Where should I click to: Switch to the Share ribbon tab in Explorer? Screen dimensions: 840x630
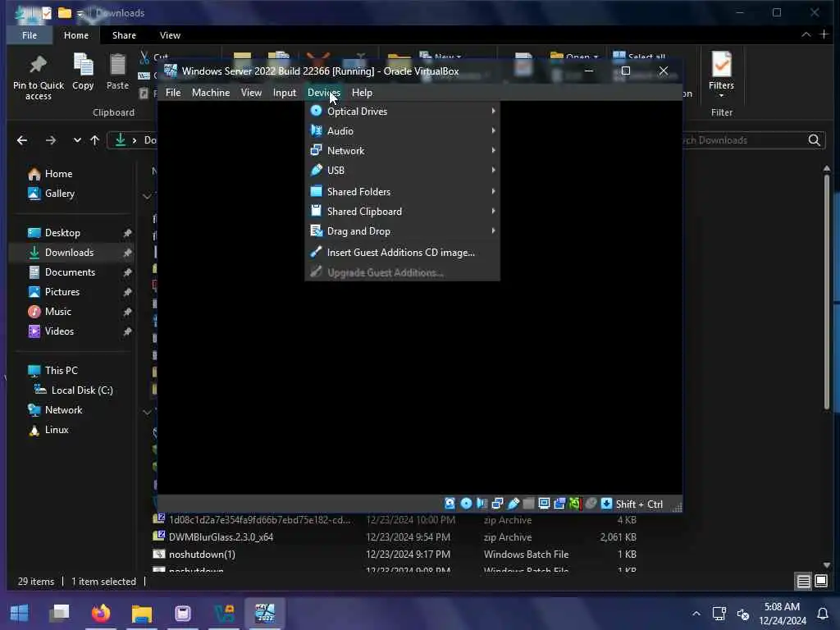(x=124, y=35)
